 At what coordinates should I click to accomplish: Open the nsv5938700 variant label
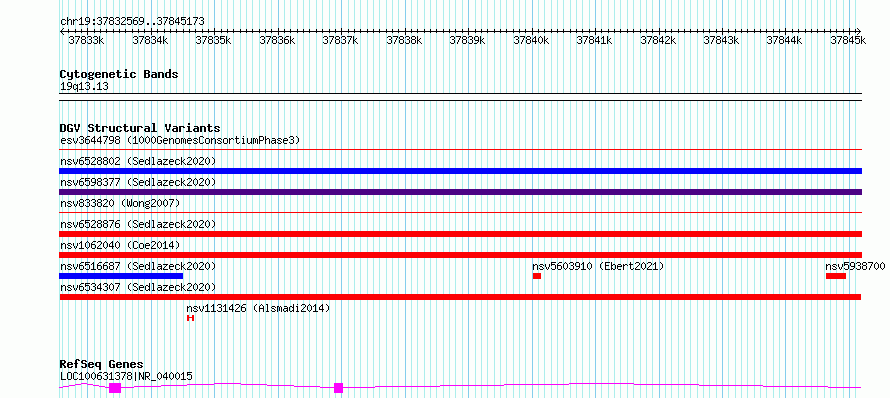[855, 266]
